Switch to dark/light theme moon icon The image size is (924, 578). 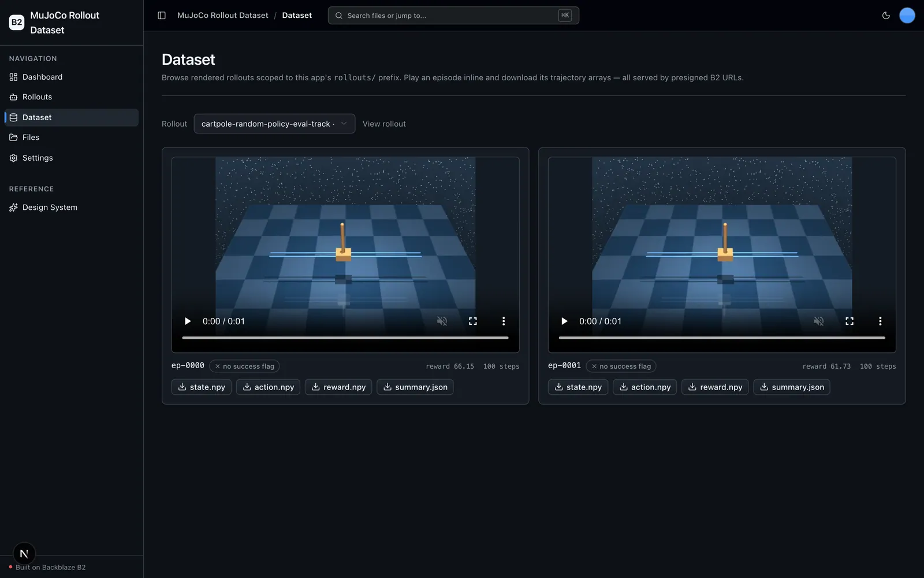point(886,16)
